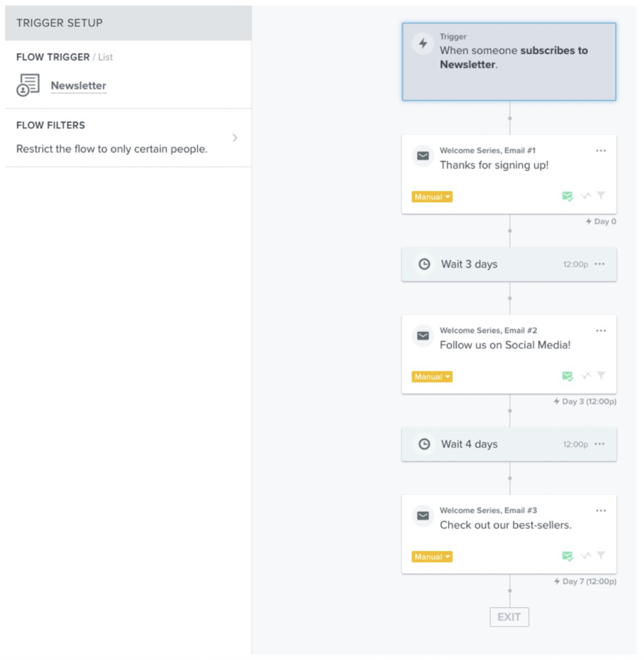
Task: Click the lightning bolt trigger icon
Action: [x=423, y=43]
